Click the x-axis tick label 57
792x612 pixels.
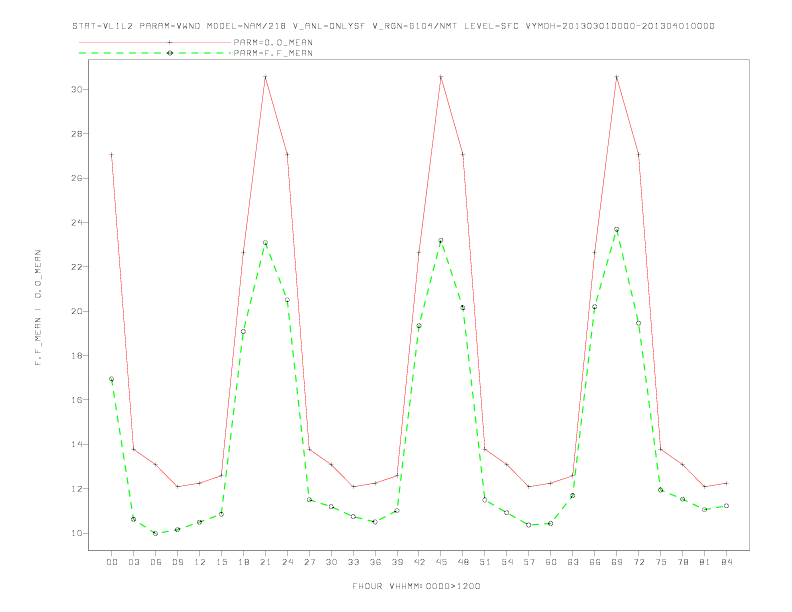coord(529,562)
